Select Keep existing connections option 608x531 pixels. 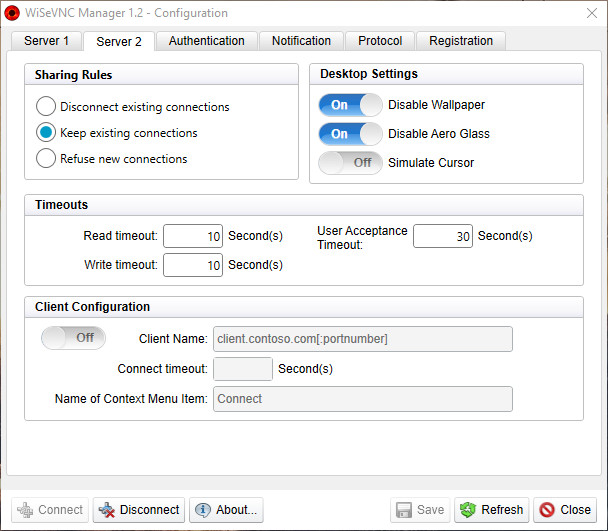[46, 132]
